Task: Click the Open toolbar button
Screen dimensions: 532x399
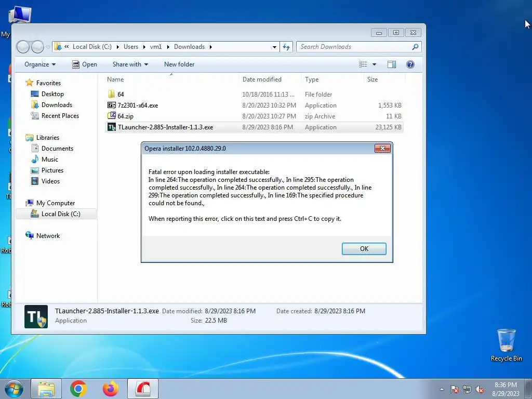Action: (85, 64)
